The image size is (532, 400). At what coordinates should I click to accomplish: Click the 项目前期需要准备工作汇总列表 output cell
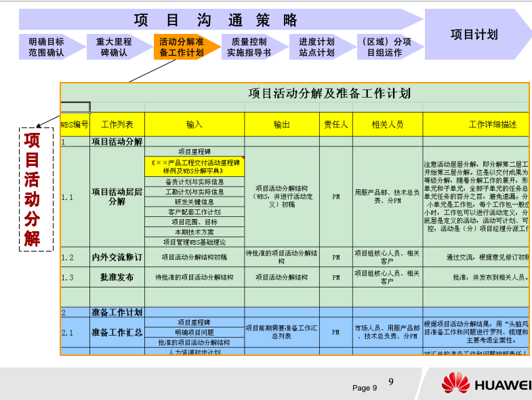[282, 332]
